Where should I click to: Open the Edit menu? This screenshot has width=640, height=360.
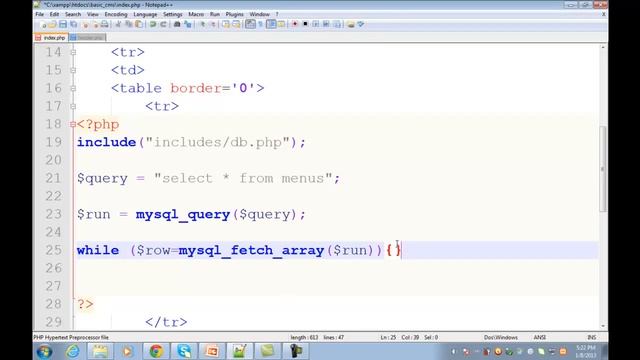54,14
